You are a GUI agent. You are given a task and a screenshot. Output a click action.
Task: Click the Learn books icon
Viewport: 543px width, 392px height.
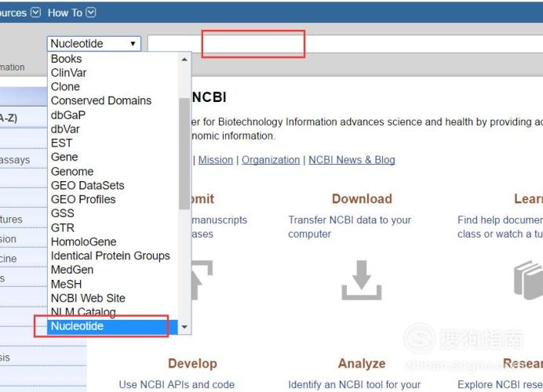pyautogui.click(x=528, y=280)
